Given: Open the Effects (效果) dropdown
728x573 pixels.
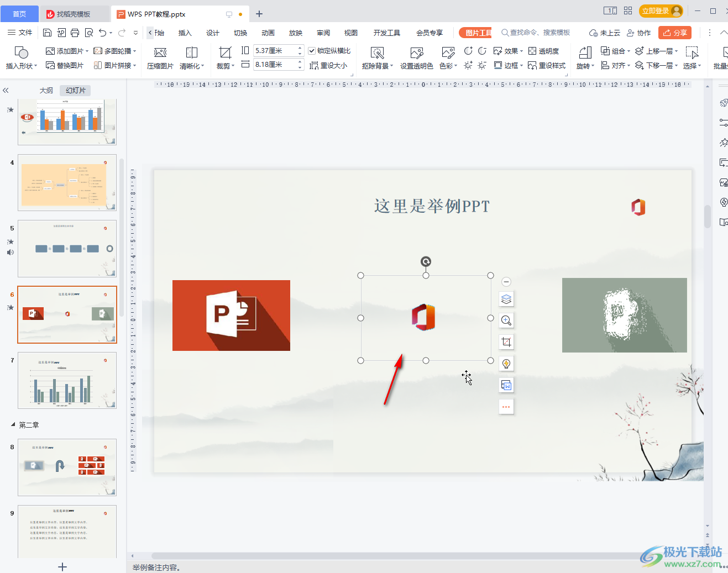Looking at the screenshot, I should [507, 51].
